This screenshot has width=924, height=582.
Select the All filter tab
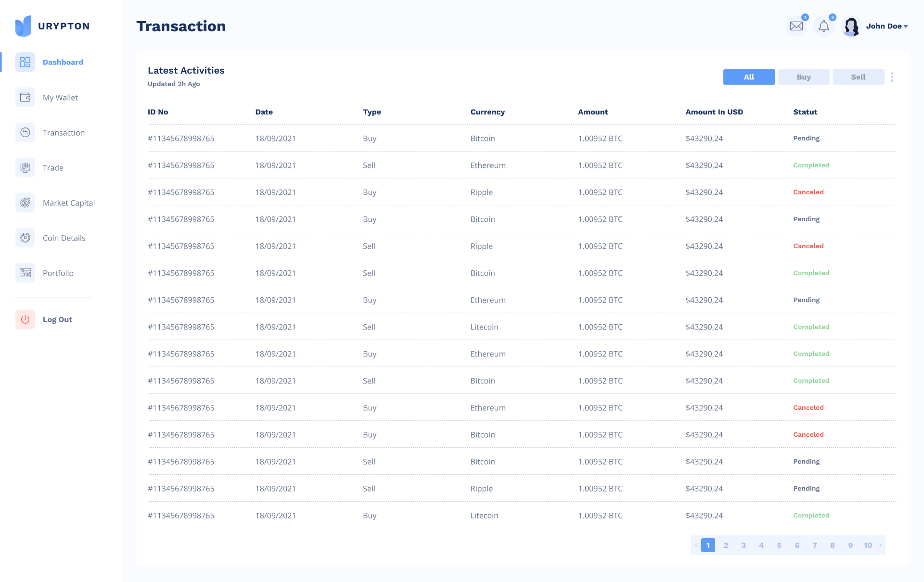point(749,77)
